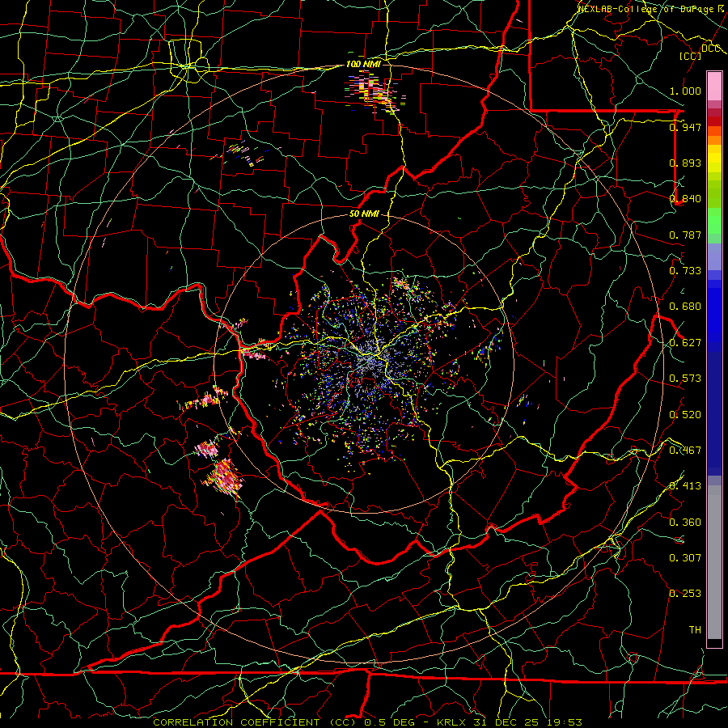Click the 0.413 legend value
The height and width of the screenshot is (728, 728).
[685, 486]
